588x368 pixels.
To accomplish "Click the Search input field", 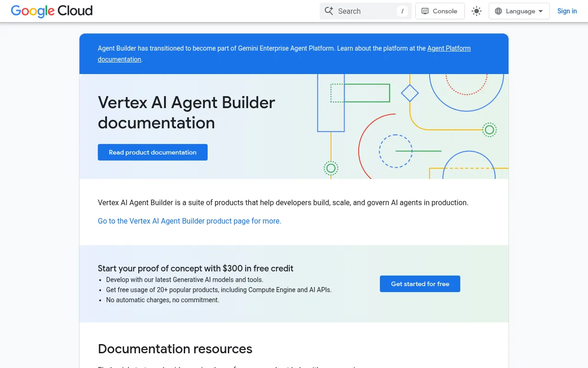I will pos(366,11).
